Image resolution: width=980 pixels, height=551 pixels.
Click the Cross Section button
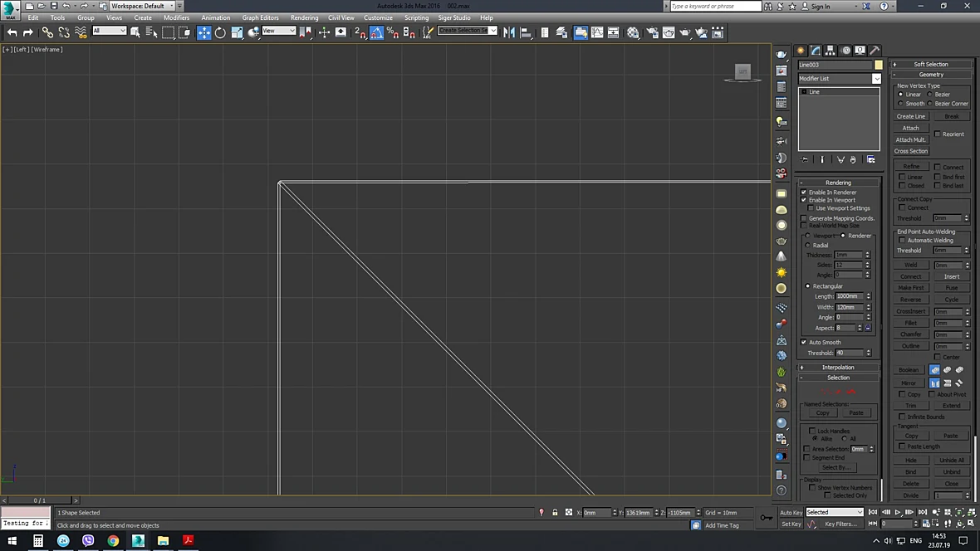coord(910,151)
